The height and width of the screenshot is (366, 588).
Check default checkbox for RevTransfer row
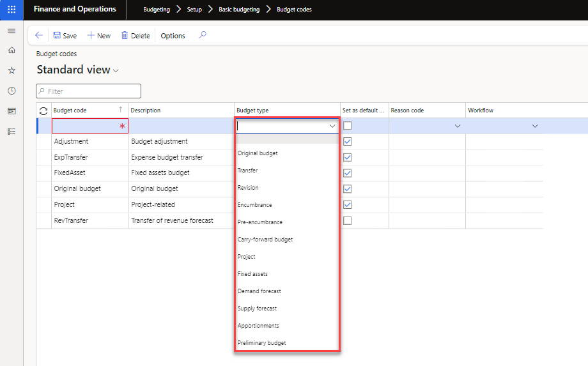pos(348,220)
